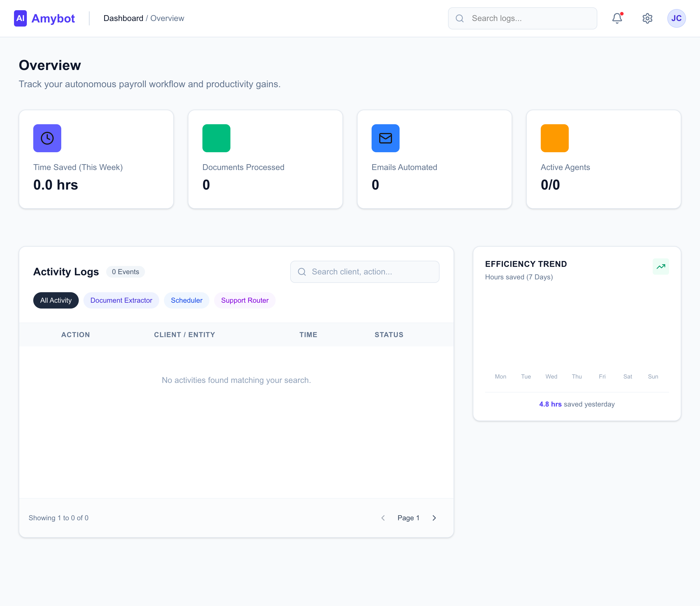Click the green Documents Processed icon
The width and height of the screenshot is (700, 606).
pos(216,138)
